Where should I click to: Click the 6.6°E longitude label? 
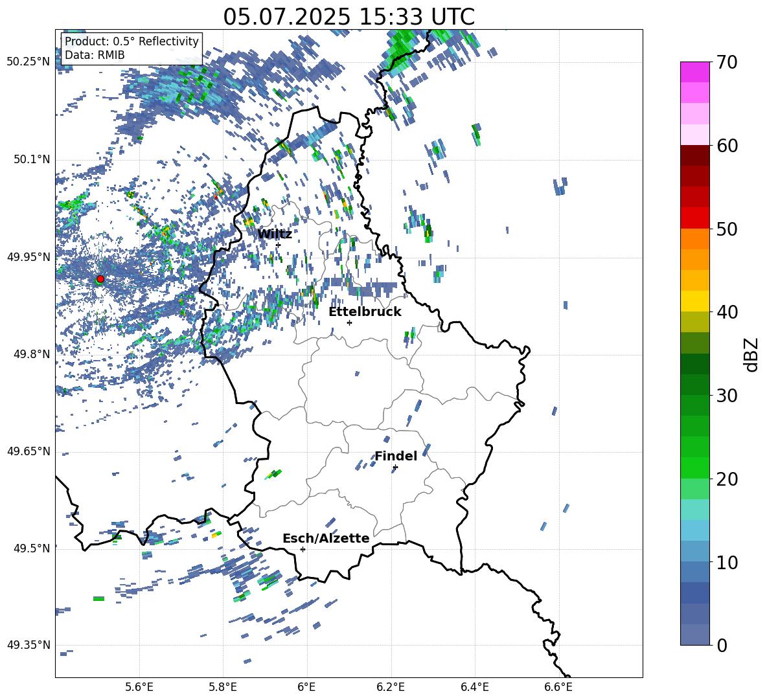click(558, 687)
